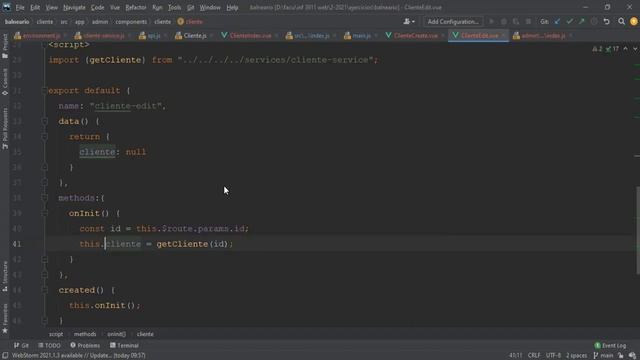This screenshot has height=360, width=640.
Task: Open the Project tool window sidebar button
Action: [5, 46]
